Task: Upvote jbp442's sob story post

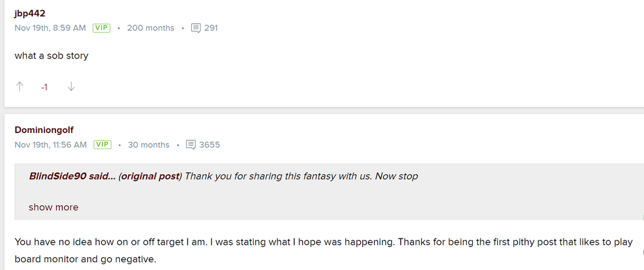Action: pyautogui.click(x=19, y=87)
